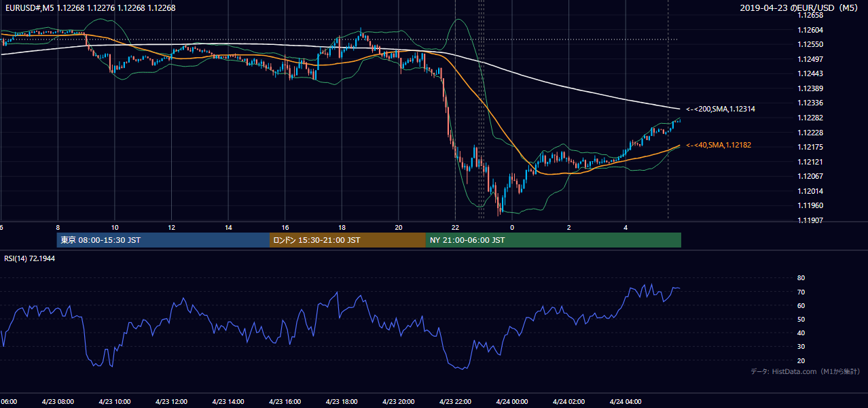The height and width of the screenshot is (408, 868).
Task: Click the 4/23 12:00 time label
Action: click(171, 402)
